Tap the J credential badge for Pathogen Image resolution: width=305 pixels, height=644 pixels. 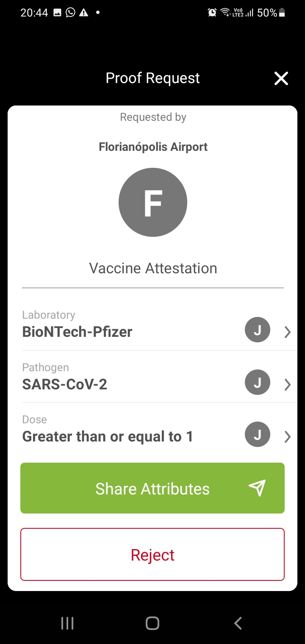(x=258, y=382)
